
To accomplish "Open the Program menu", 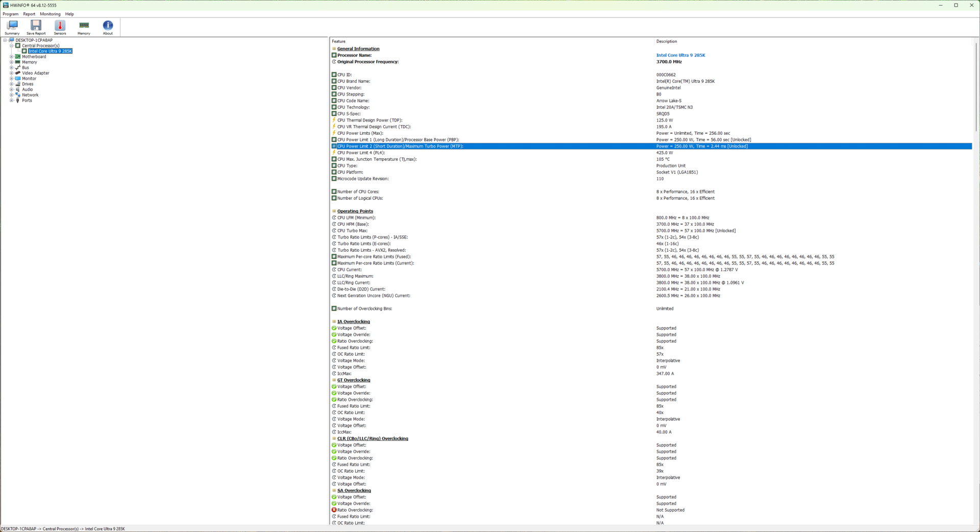I will [x=11, y=14].
